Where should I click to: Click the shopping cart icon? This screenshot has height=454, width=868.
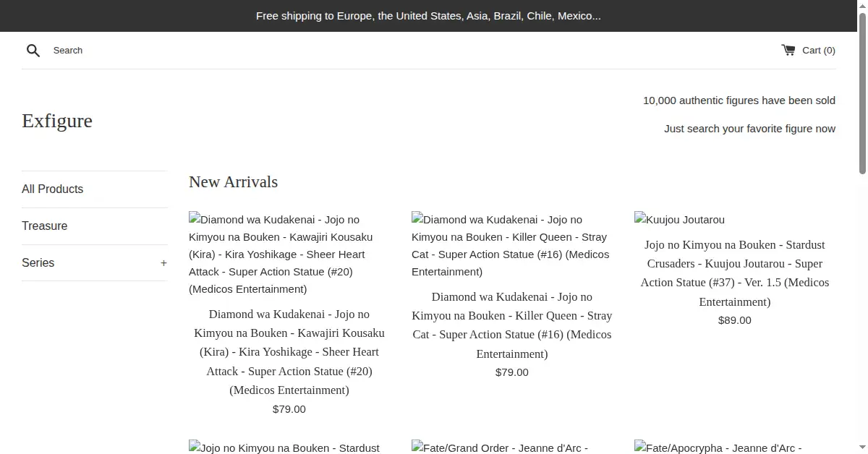(x=788, y=50)
